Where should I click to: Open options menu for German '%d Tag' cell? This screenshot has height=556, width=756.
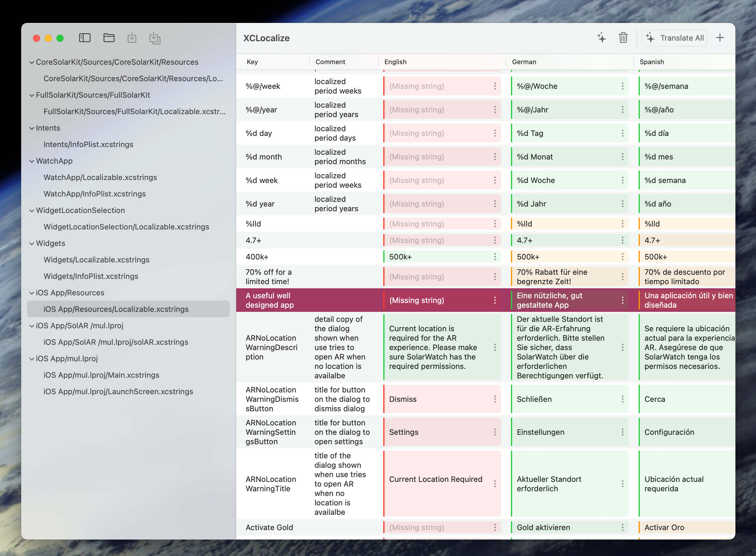click(622, 133)
